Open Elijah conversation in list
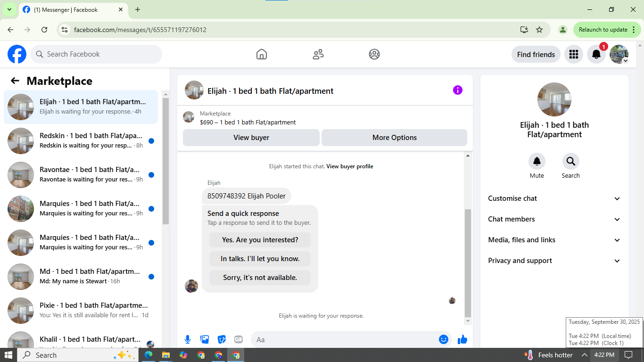644x362 pixels. (x=81, y=107)
